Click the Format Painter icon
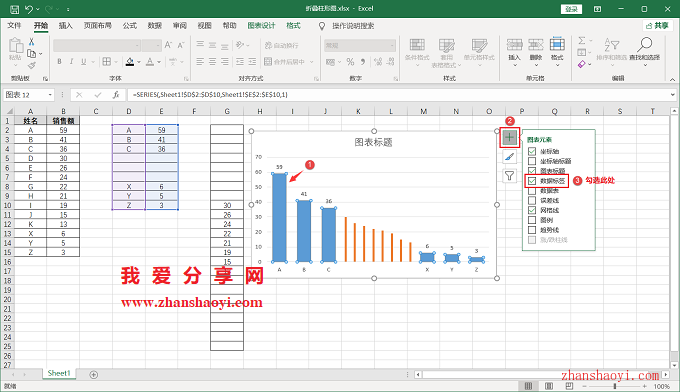 pos(32,65)
